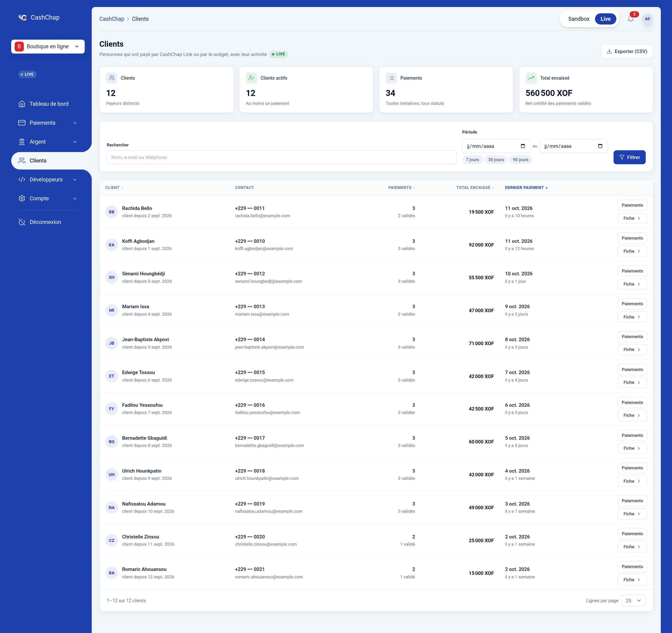This screenshot has width=672, height=633.
Task: Click the search field for name, e-mail or phone
Action: click(282, 157)
